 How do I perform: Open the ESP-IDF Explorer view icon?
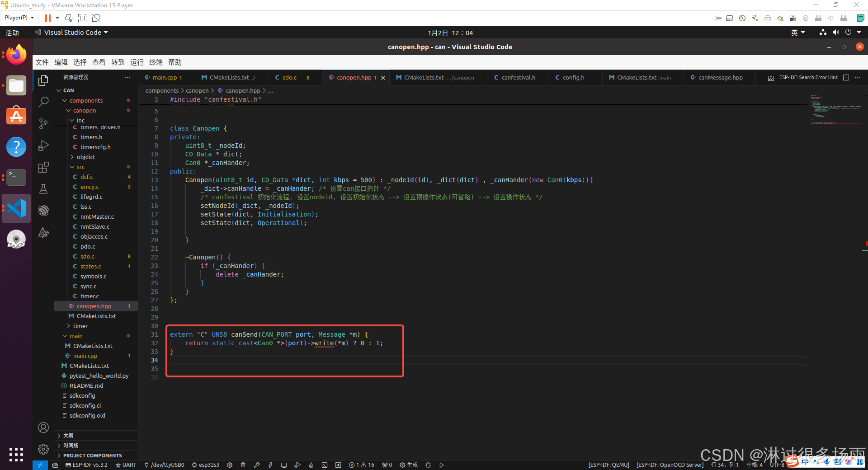pos(43,211)
